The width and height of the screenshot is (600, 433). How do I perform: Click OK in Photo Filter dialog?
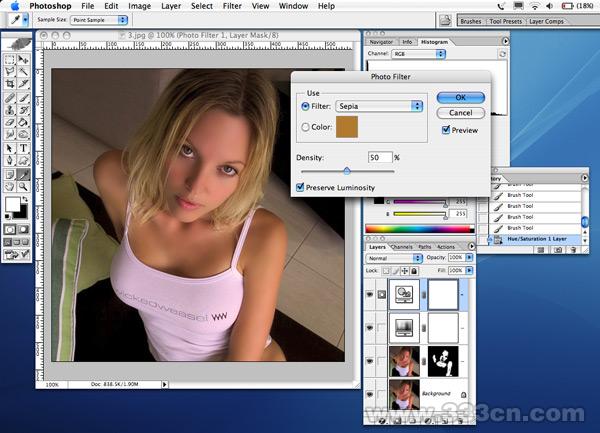coord(460,97)
